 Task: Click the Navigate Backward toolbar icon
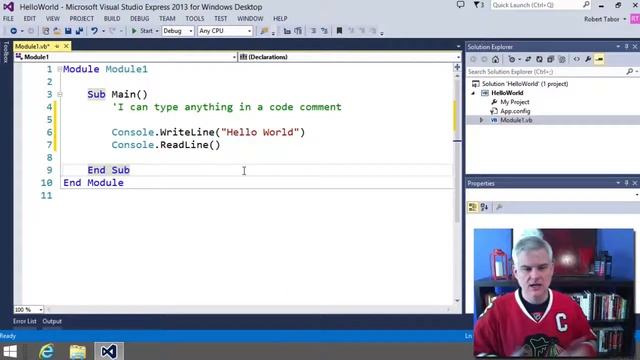13,31
